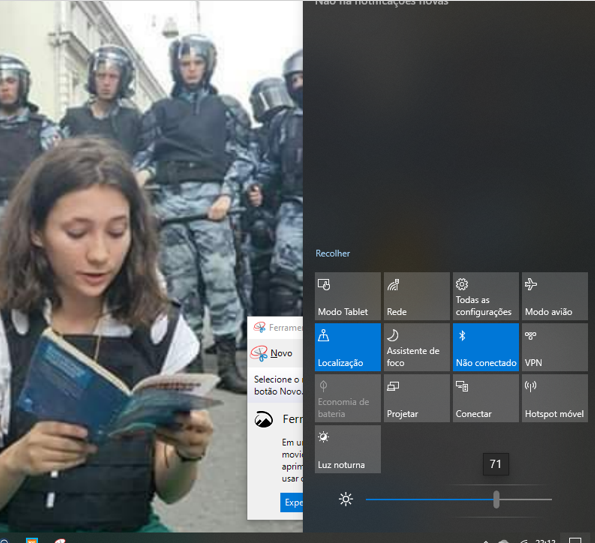Open the Rede network quick action
This screenshot has height=543, width=595.
click(x=417, y=296)
